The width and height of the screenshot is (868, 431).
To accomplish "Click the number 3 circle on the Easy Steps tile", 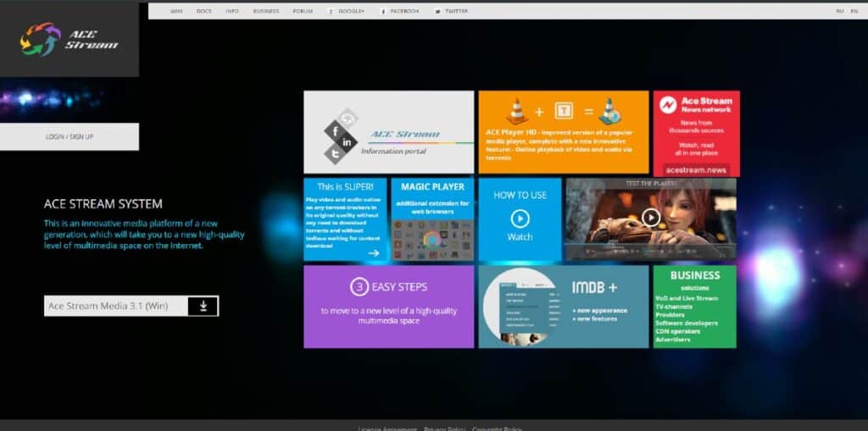I will pyautogui.click(x=359, y=287).
